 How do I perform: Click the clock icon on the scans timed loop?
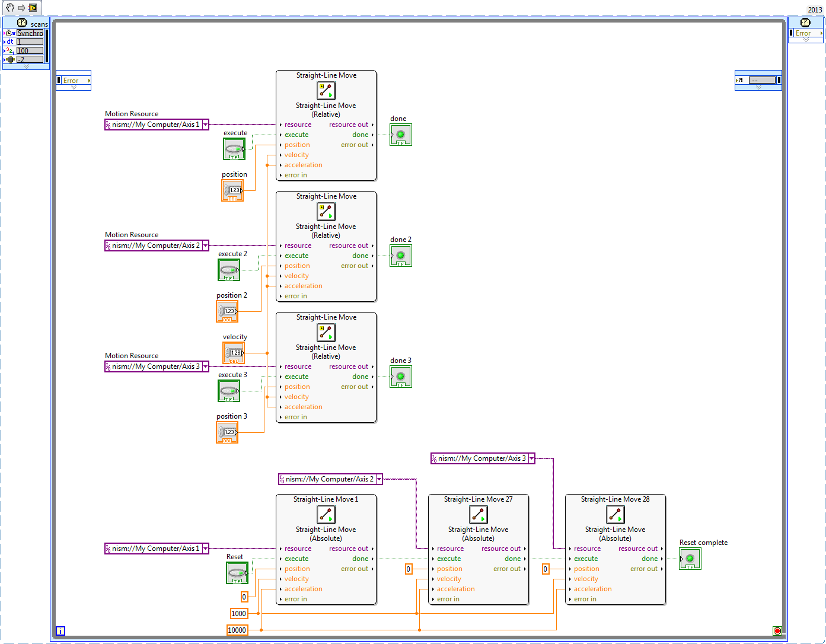tap(23, 23)
